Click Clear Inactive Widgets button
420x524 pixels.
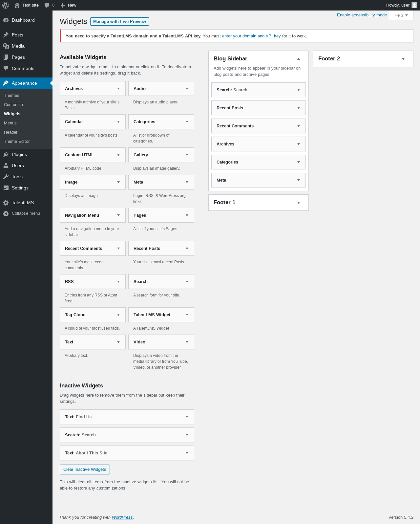tap(85, 469)
